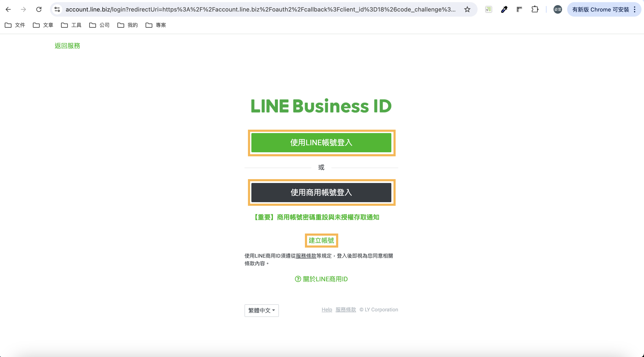Open the ruler measurement extension icon
This screenshot has height=357, width=644.
[x=519, y=10]
